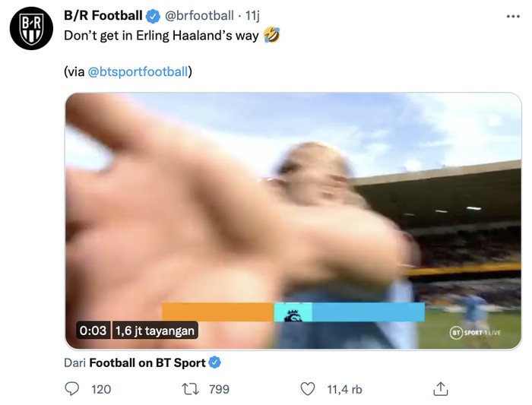Click the BT Sport 1 Live watermark
This screenshot has height=405, width=532.
(477, 333)
